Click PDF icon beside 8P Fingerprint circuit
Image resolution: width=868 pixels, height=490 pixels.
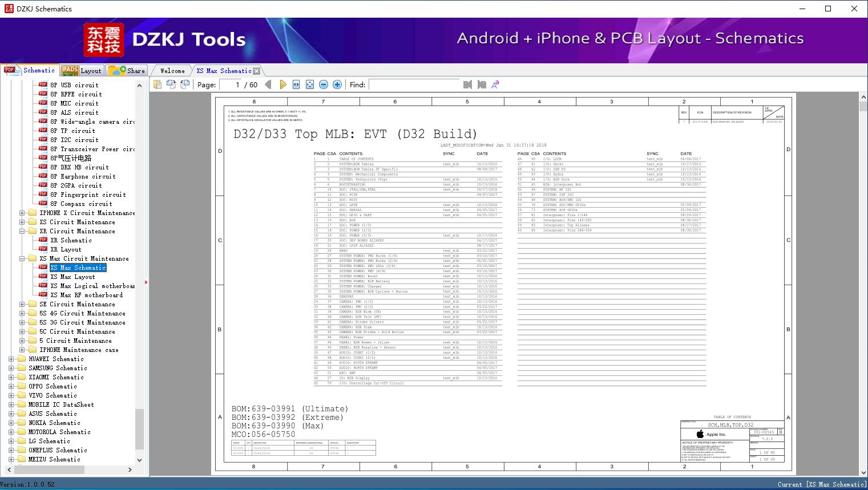coord(43,195)
